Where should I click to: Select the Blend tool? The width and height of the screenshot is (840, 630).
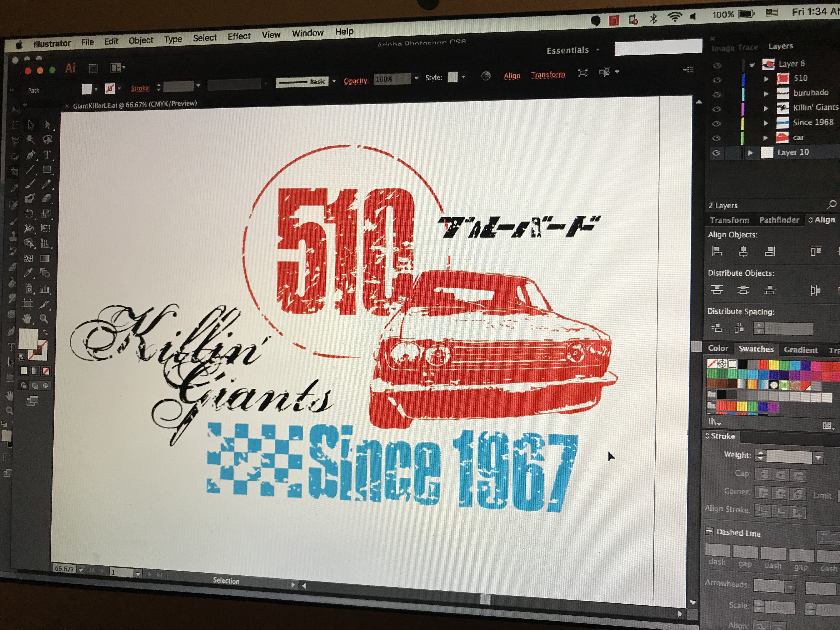point(45,273)
